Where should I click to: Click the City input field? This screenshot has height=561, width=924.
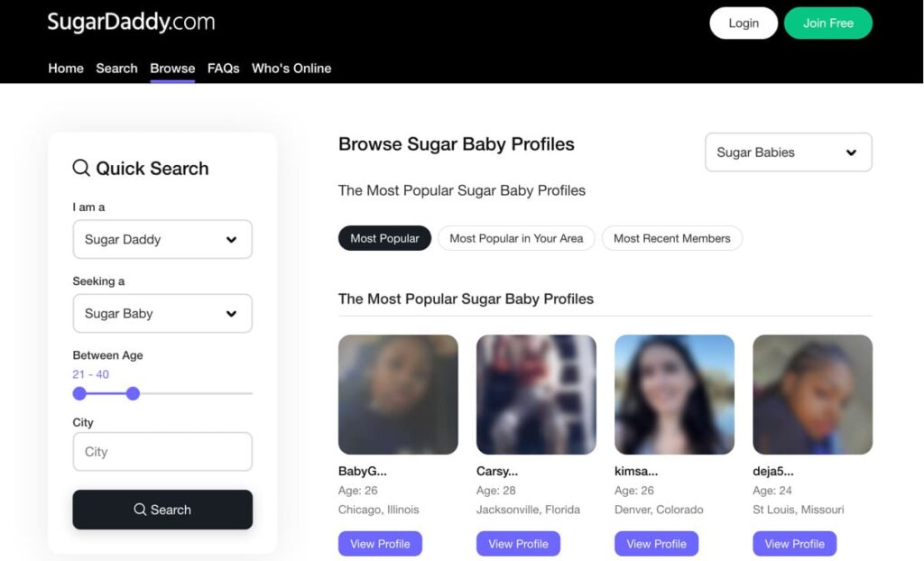point(162,451)
